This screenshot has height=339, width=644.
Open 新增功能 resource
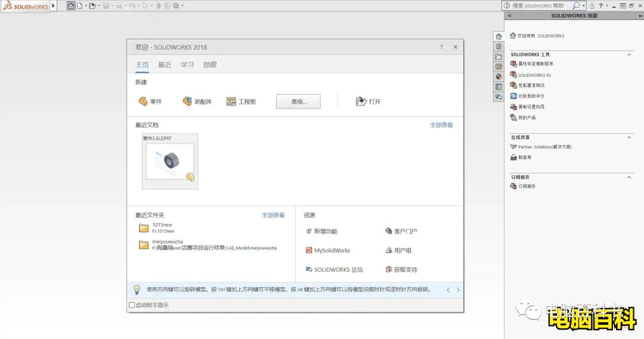tap(321, 231)
